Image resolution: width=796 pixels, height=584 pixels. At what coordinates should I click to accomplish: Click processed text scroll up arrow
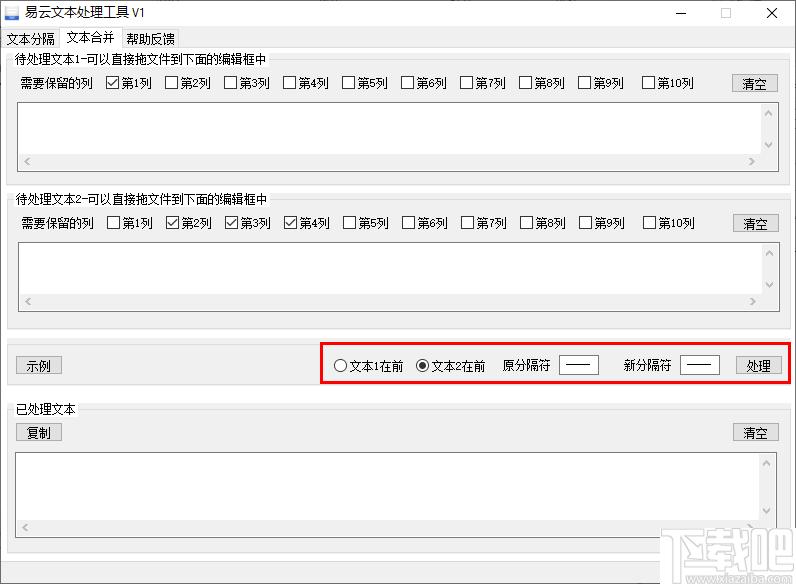(x=767, y=463)
